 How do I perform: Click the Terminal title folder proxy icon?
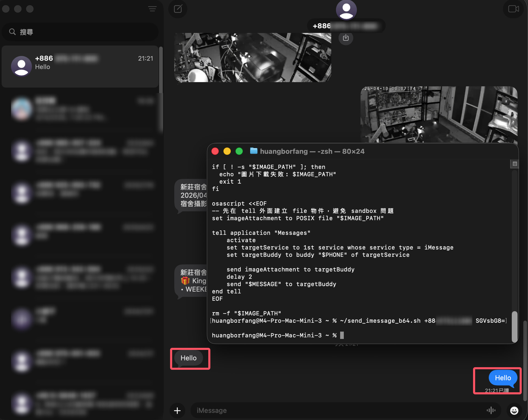click(x=253, y=151)
